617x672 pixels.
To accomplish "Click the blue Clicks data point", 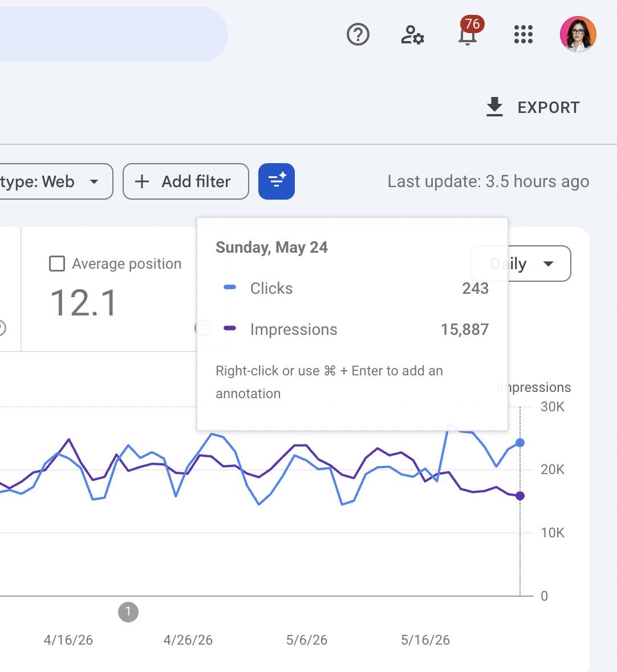I will click(519, 443).
